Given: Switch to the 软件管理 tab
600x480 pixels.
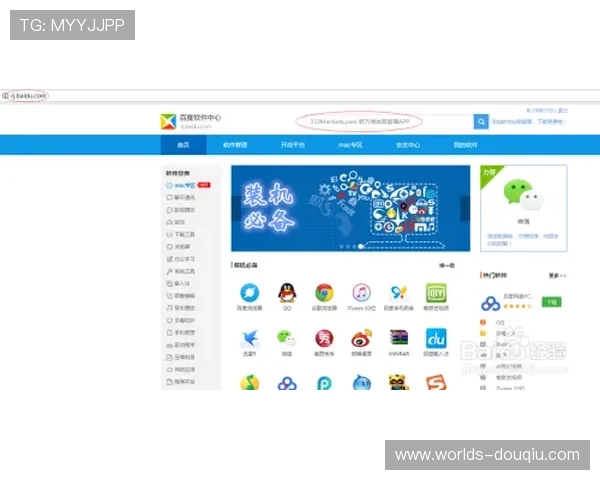Looking at the screenshot, I should pyautogui.click(x=235, y=145).
